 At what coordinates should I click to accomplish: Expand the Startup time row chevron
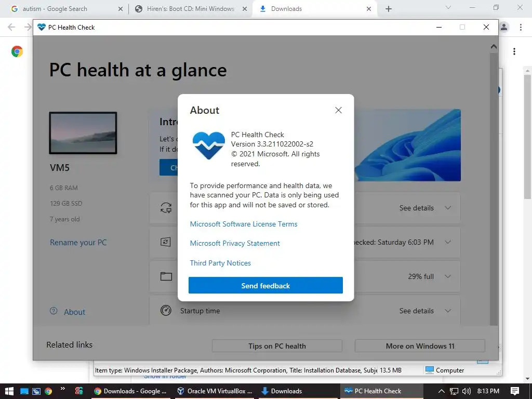[448, 311]
